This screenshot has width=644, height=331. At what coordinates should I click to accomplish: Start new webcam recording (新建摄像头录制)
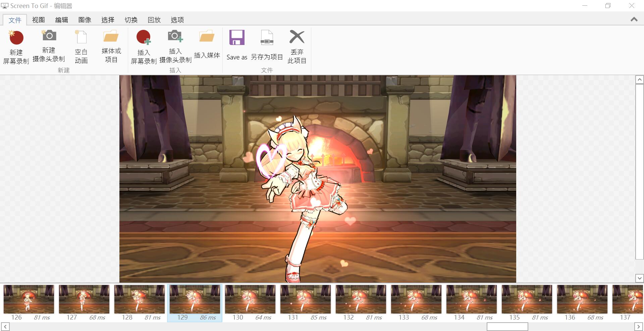[49, 46]
